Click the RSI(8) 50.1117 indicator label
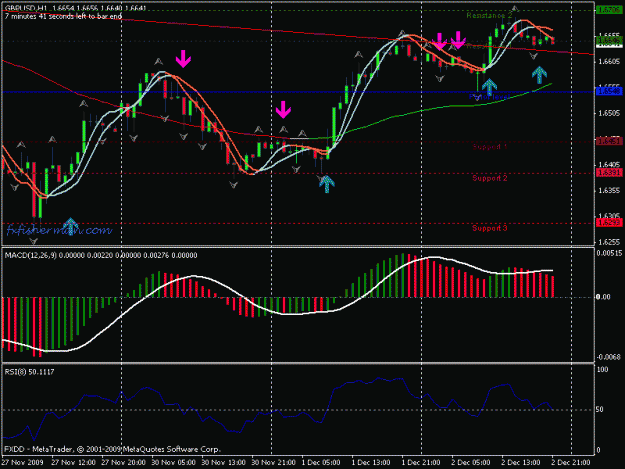Image resolution: width=625 pixels, height=469 pixels. (x=29, y=372)
